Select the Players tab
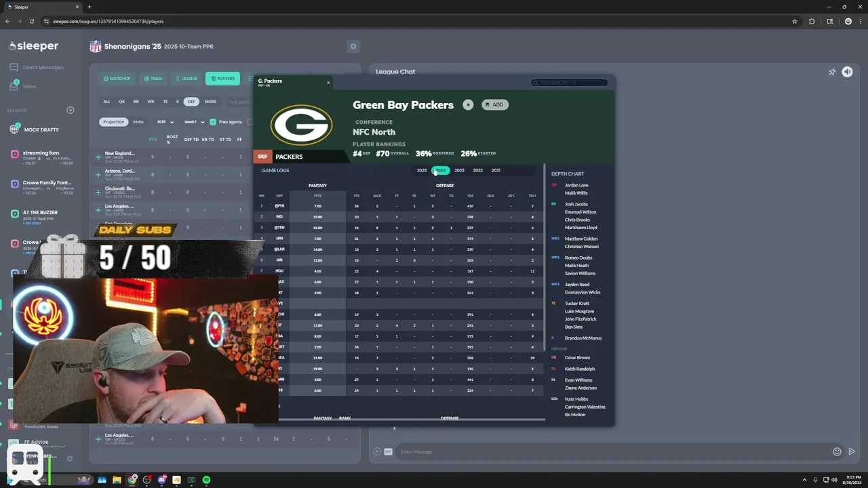 pyautogui.click(x=222, y=79)
